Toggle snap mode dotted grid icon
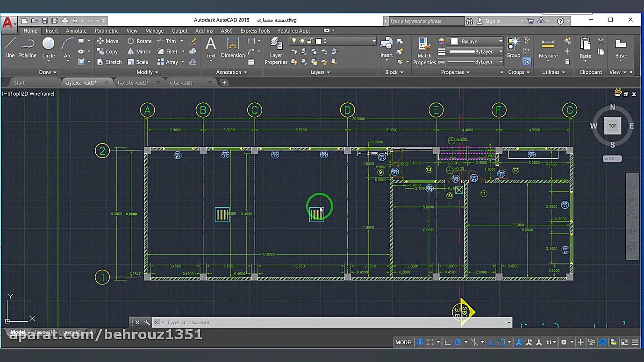The width and height of the screenshot is (644, 362). pyautogui.click(x=430, y=342)
